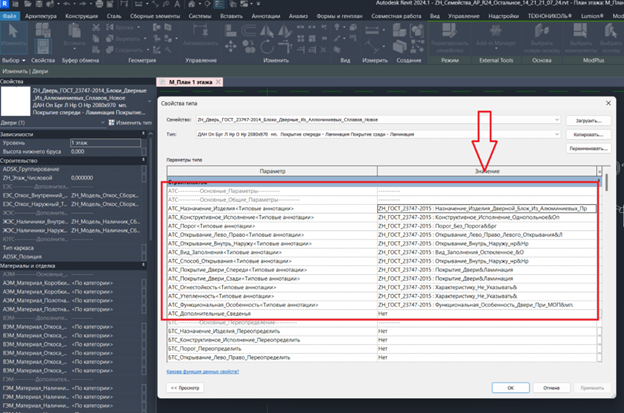Screen dimensions: 624x413
Task: Click the Cut (scissors) icon
Action: click(96, 27)
